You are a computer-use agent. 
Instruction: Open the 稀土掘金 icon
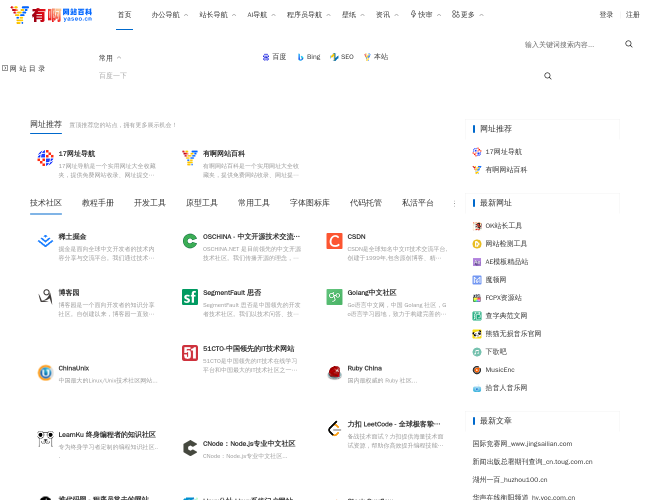(45, 241)
